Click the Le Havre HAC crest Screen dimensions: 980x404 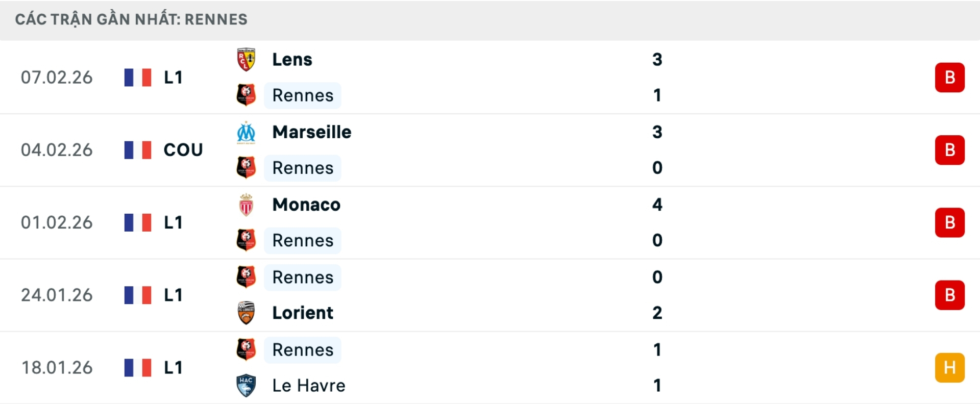pos(247,385)
